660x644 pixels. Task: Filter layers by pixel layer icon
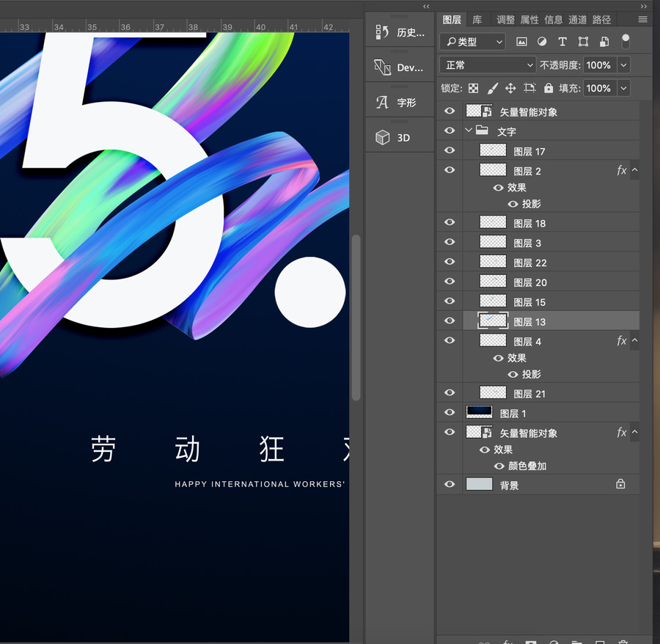point(521,41)
